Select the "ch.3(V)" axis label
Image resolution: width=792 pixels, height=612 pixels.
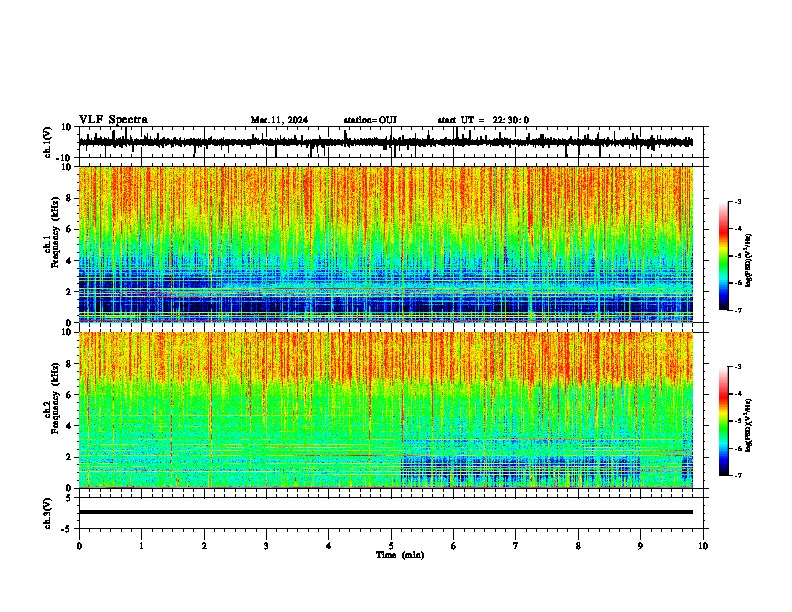tap(48, 513)
